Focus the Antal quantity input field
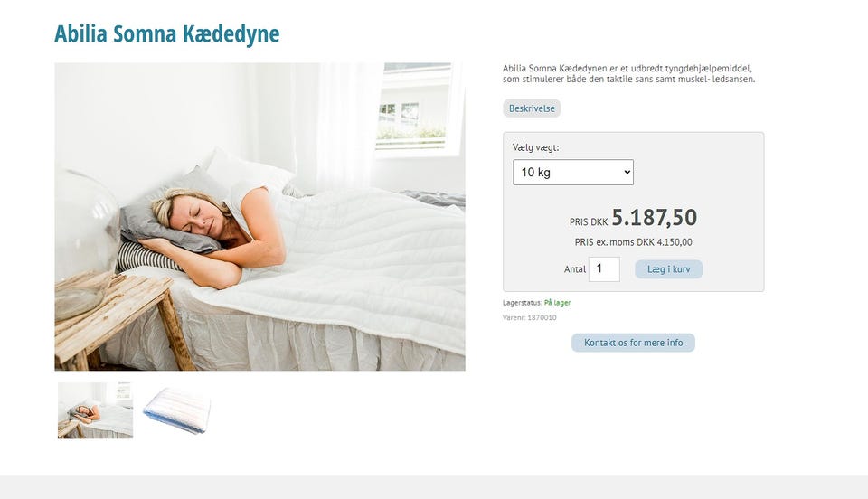Viewport: 868px width, 499px height. click(603, 268)
